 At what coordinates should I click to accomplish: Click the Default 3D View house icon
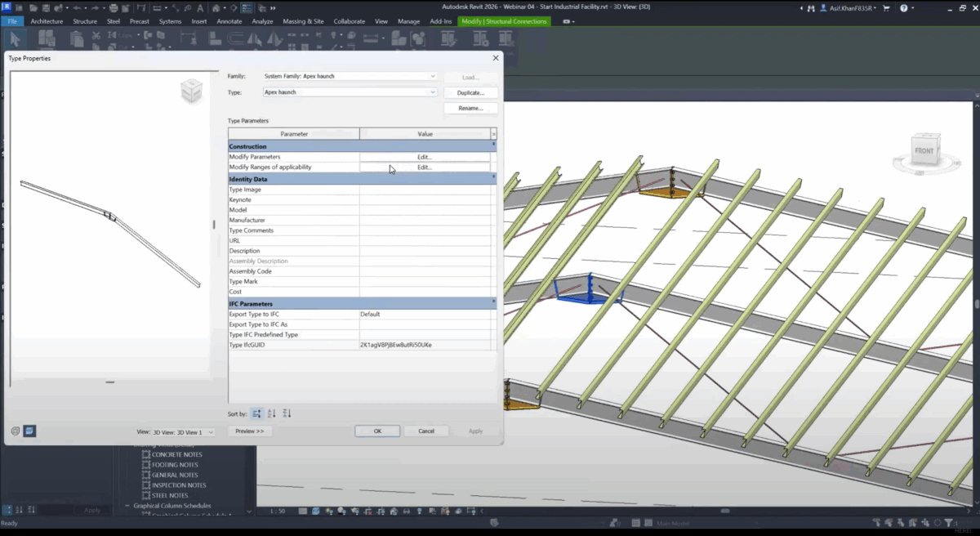[x=216, y=8]
